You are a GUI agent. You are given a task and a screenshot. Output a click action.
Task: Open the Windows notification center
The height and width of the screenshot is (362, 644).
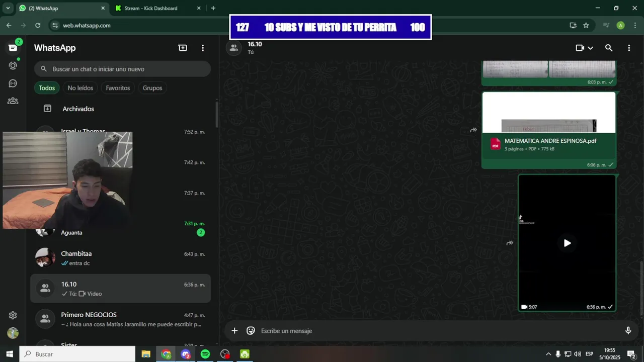pos(631,354)
